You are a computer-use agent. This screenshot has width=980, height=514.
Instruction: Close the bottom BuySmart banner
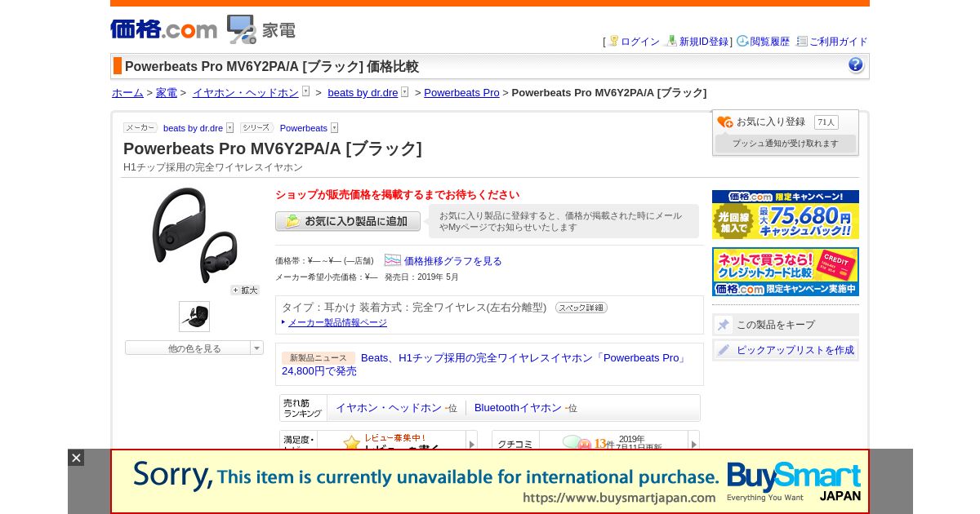coord(76,458)
